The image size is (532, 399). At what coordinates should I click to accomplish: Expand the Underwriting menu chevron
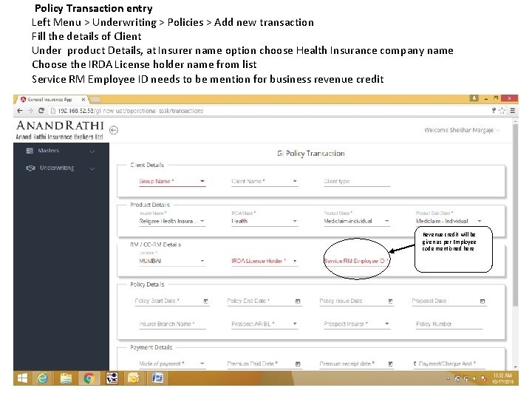(x=92, y=168)
